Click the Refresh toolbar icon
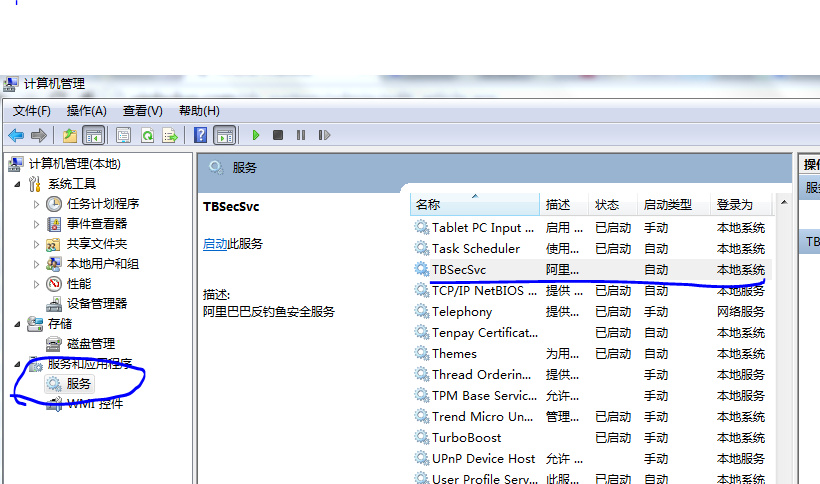 pos(147,135)
